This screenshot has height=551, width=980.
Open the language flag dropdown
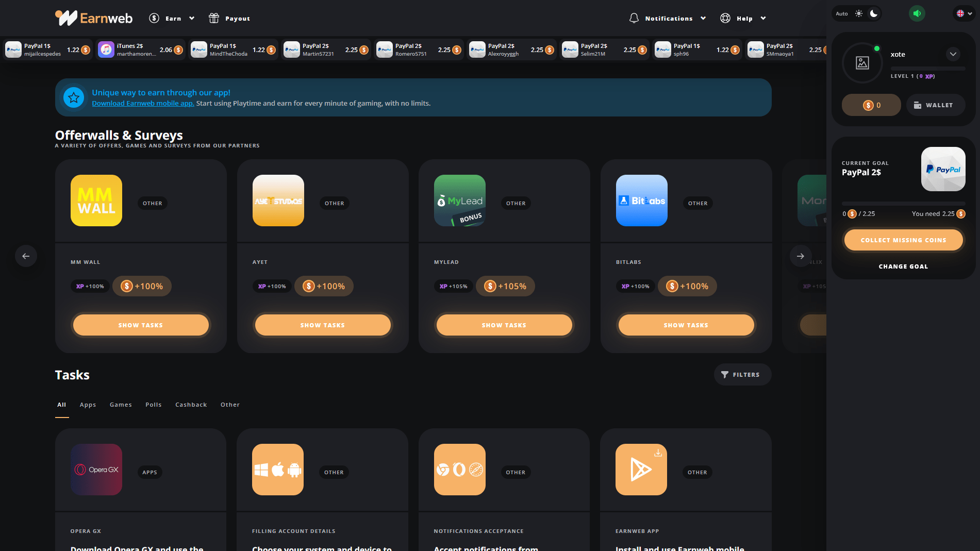pyautogui.click(x=964, y=13)
